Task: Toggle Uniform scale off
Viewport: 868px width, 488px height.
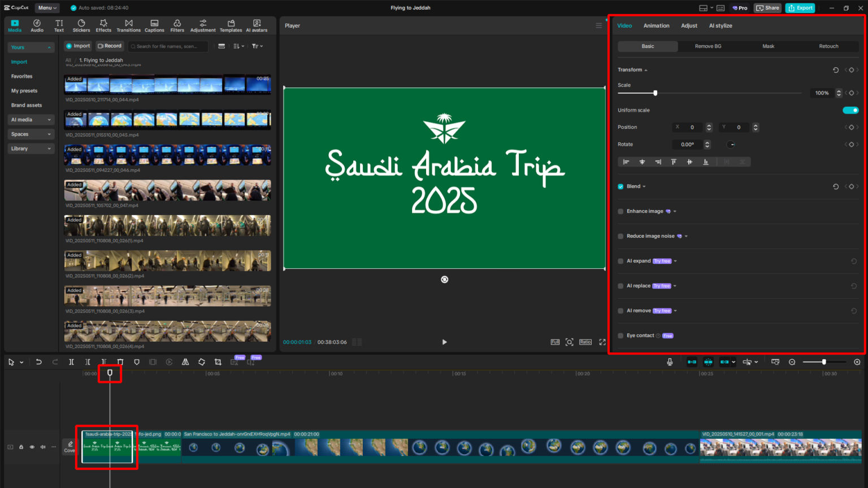Action: point(850,110)
